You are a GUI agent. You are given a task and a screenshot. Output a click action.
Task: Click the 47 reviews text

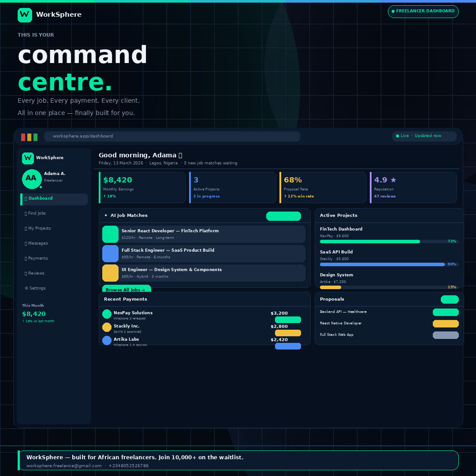[x=385, y=197]
